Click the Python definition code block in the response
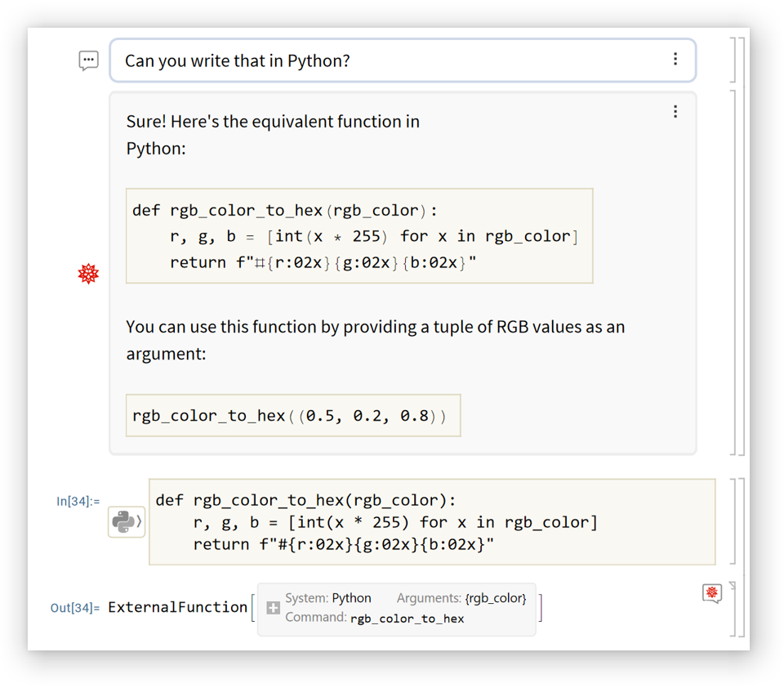Viewport: 784px width, 688px height. pyautogui.click(x=359, y=236)
